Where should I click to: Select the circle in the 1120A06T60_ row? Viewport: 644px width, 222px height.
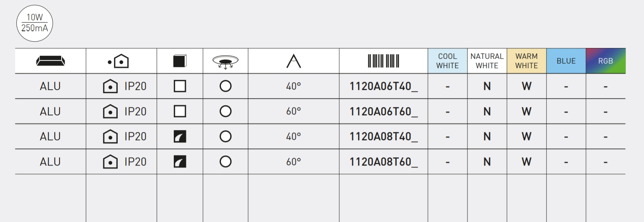(226, 111)
